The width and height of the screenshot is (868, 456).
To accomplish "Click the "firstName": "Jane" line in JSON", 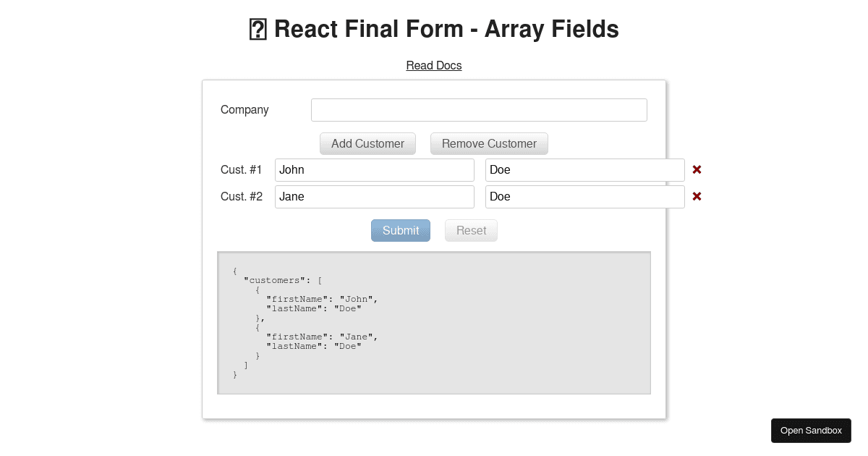I will pos(322,337).
